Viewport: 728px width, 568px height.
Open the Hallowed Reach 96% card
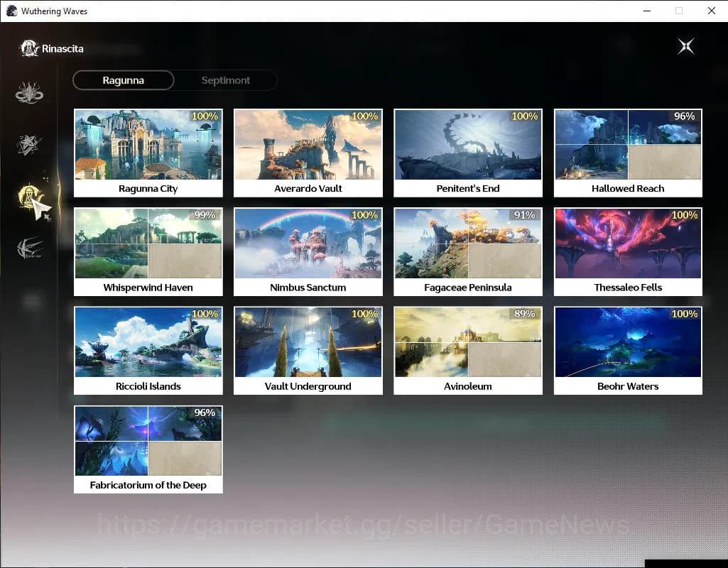coord(628,153)
